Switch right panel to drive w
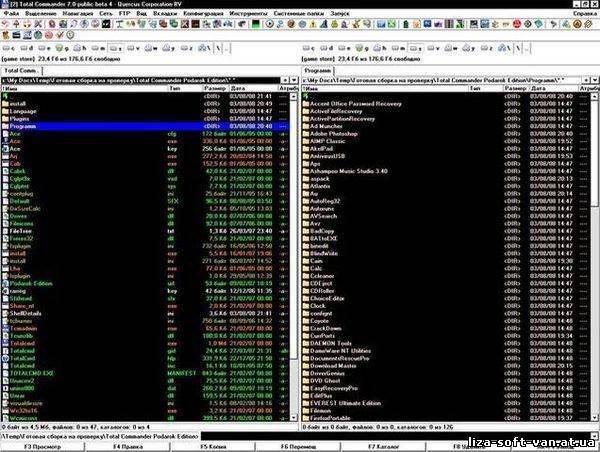This screenshot has width=600, height=452. (x=451, y=48)
